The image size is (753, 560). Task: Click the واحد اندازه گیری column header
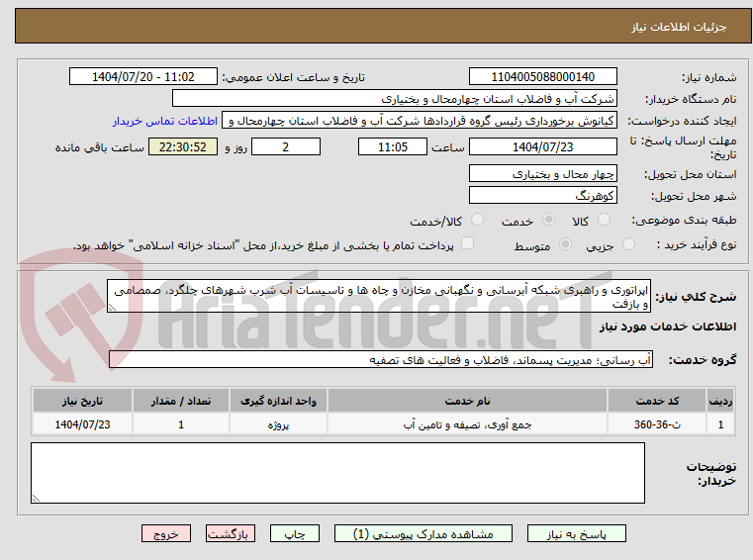pyautogui.click(x=278, y=401)
